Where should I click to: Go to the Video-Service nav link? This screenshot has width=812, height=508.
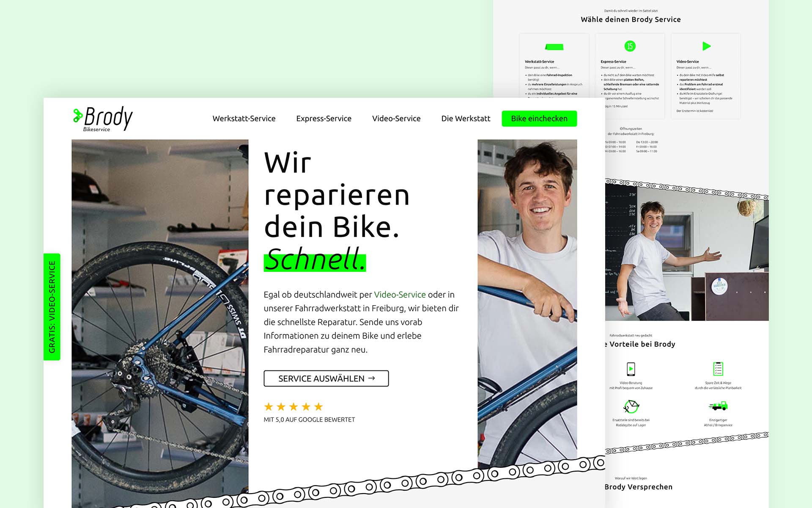pyautogui.click(x=396, y=119)
